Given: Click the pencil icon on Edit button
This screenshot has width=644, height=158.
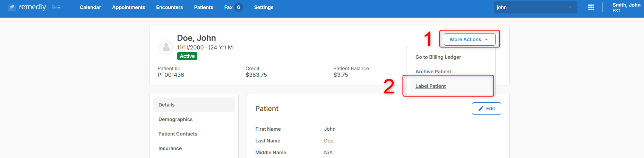Looking at the screenshot, I should pos(481,109).
